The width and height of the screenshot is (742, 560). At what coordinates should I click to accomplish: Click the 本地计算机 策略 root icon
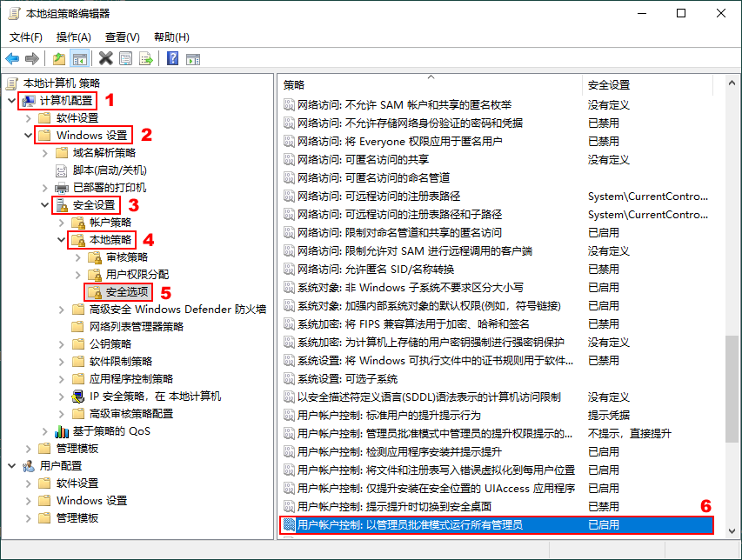coord(12,83)
